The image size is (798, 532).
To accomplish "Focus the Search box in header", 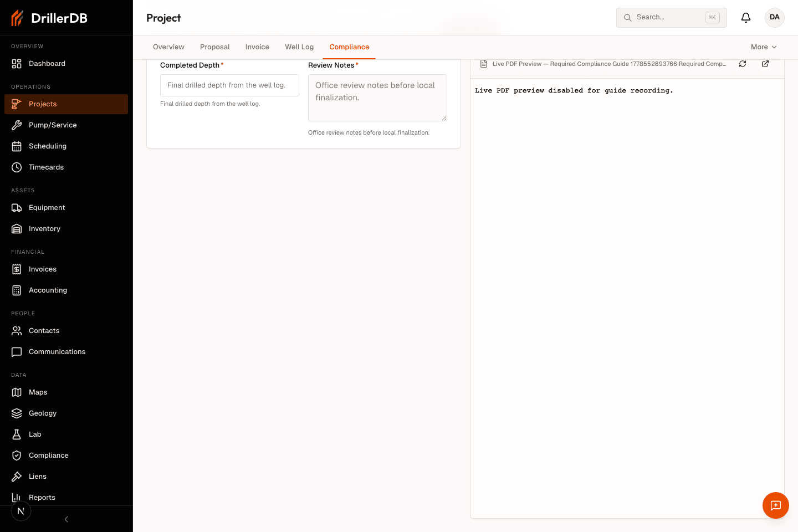I will tap(671, 18).
